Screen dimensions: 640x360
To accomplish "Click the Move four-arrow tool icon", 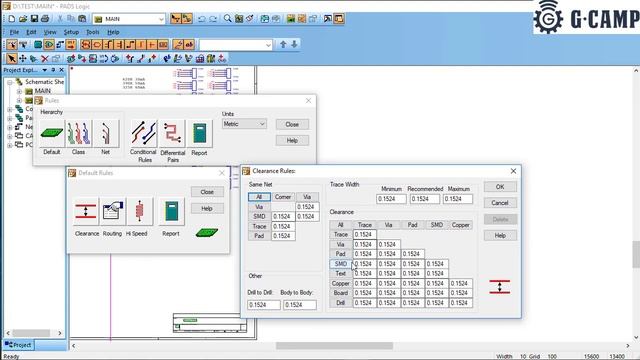I will coord(23,59).
